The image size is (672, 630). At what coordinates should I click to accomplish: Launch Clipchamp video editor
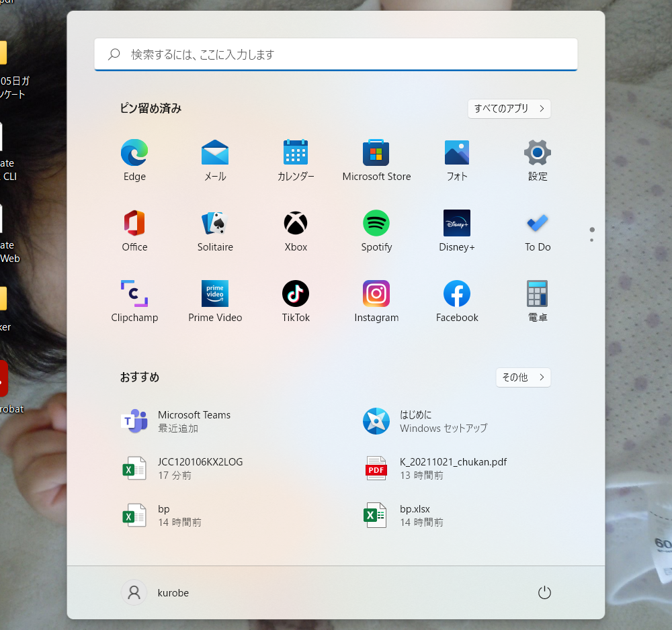tap(134, 302)
